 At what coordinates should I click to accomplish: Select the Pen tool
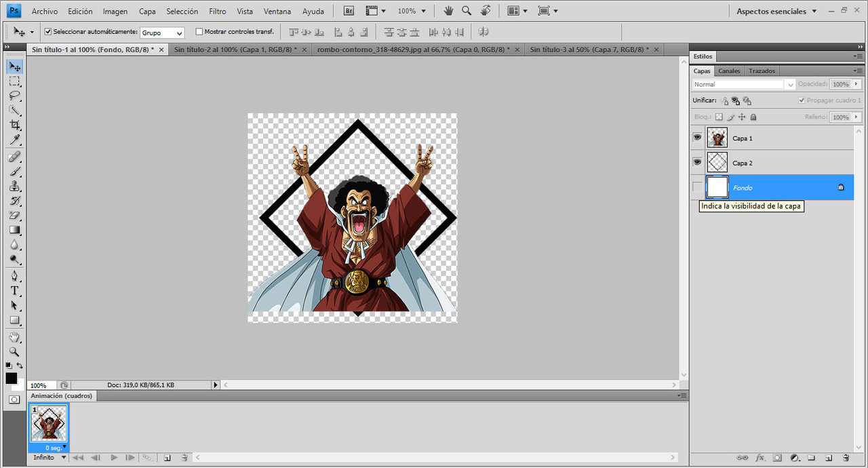[x=14, y=276]
